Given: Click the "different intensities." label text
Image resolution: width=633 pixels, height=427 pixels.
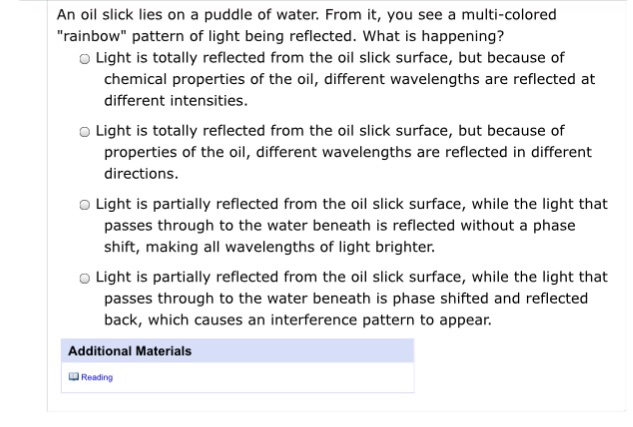Looking at the screenshot, I should 176,100.
